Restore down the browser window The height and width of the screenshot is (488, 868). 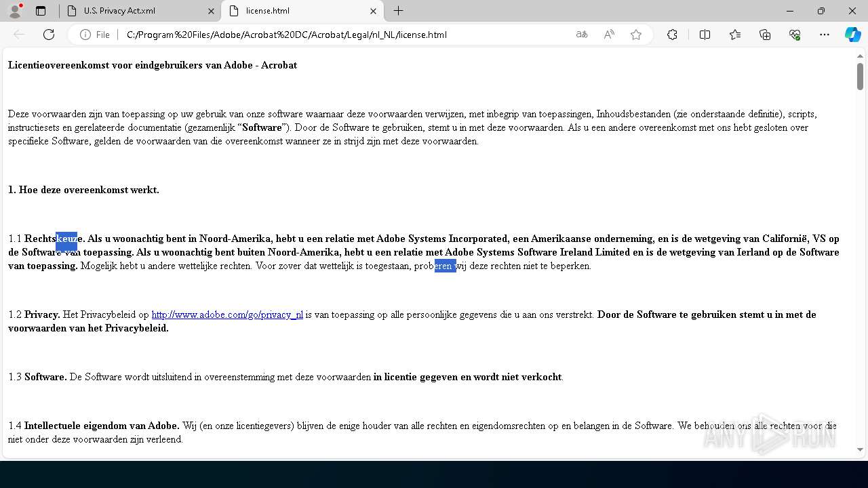click(821, 11)
